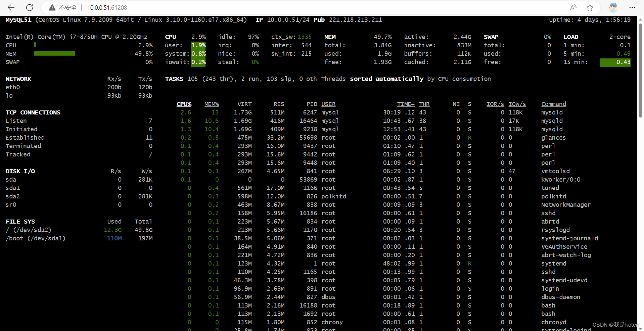This screenshot has height=331, width=644.
Task: Click the highlighted user CPU value 1.9%
Action: [198, 45]
